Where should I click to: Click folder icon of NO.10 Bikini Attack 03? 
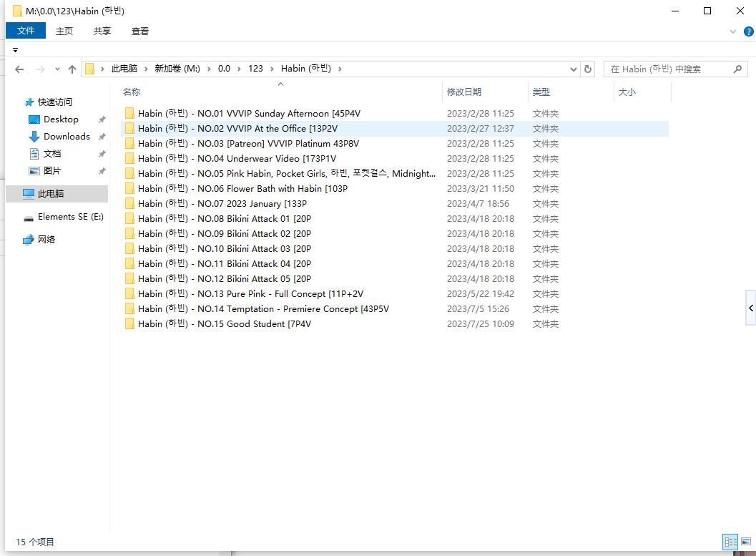click(x=129, y=248)
